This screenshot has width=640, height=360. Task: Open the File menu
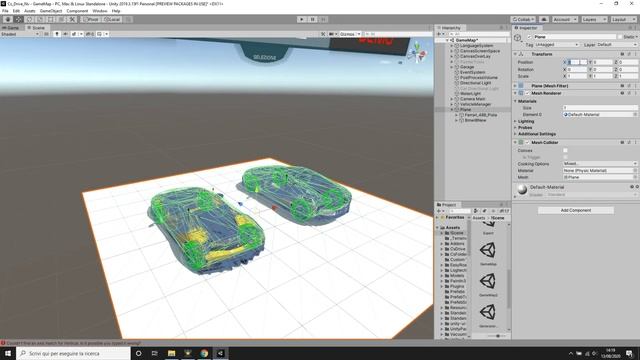pyautogui.click(x=5, y=11)
